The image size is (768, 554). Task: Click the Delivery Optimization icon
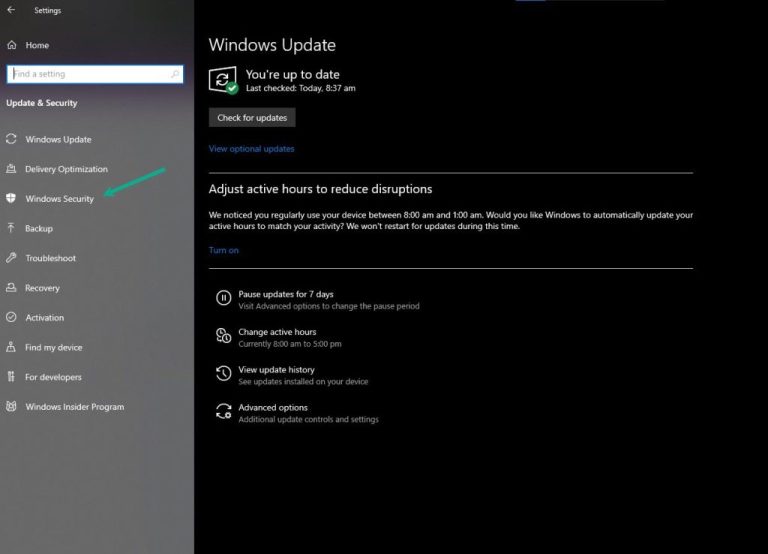click(11, 169)
